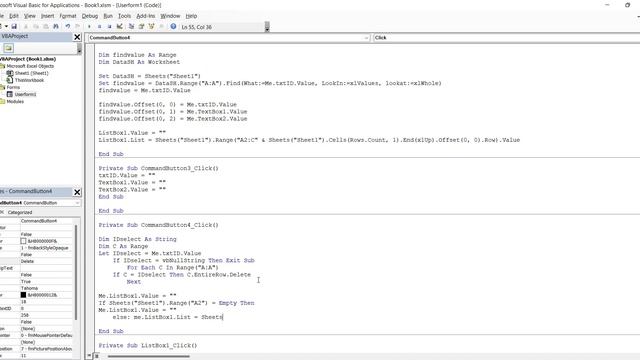Screen dimensions: 640x360
Task: Open Project Explorer toolbar icon
Action: 131,27
